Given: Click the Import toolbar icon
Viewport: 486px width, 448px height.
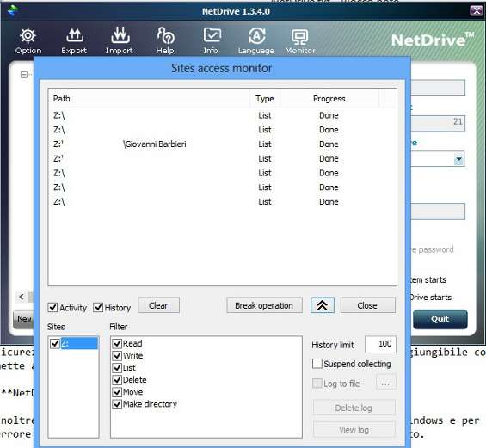Looking at the screenshot, I should 120,40.
